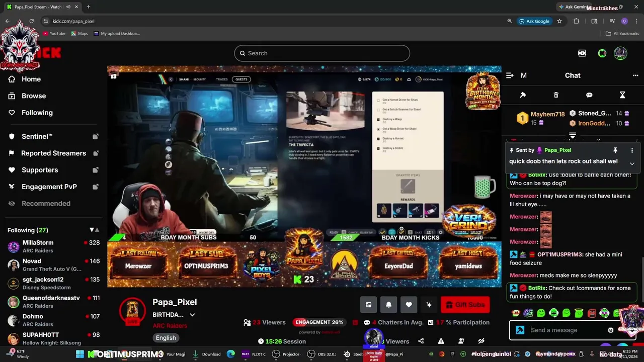Open Microsoft Edge from taskbar
Viewport: 644px width, 362px height.
tap(230, 354)
